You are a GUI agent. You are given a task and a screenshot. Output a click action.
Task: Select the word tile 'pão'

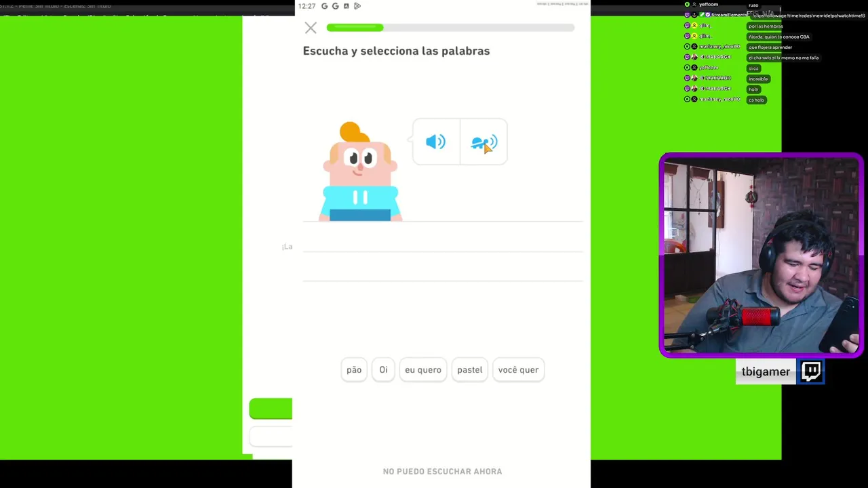click(x=354, y=370)
